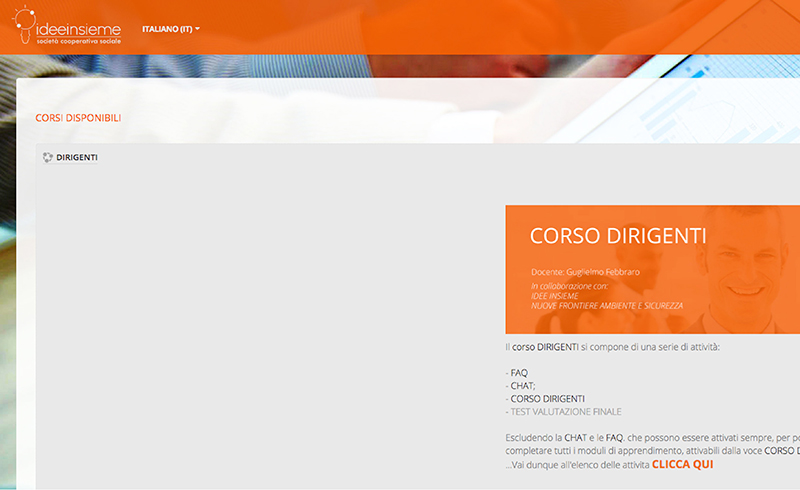
Task: Click NUOVE FRONTIERE AMBIENTE E SICUREZZA text
Action: (x=607, y=305)
